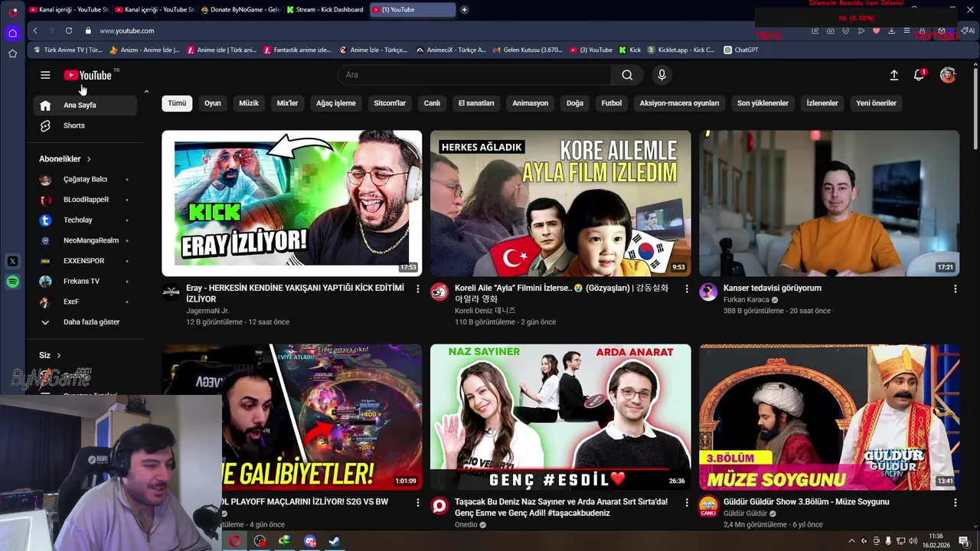The height and width of the screenshot is (551, 980).
Task: Select the Animasyon filter chip
Action: [x=531, y=103]
